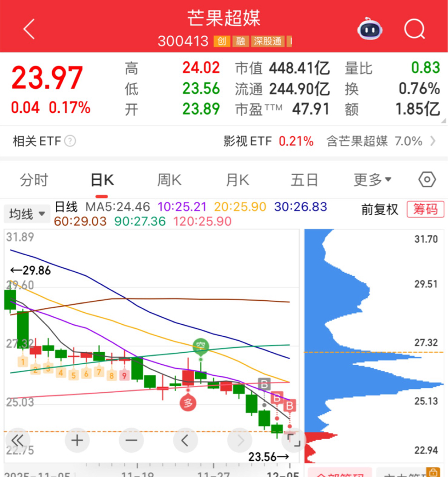448x477 pixels.
Task: Tap the 90:27.36 moving average value
Action: pyautogui.click(x=140, y=221)
